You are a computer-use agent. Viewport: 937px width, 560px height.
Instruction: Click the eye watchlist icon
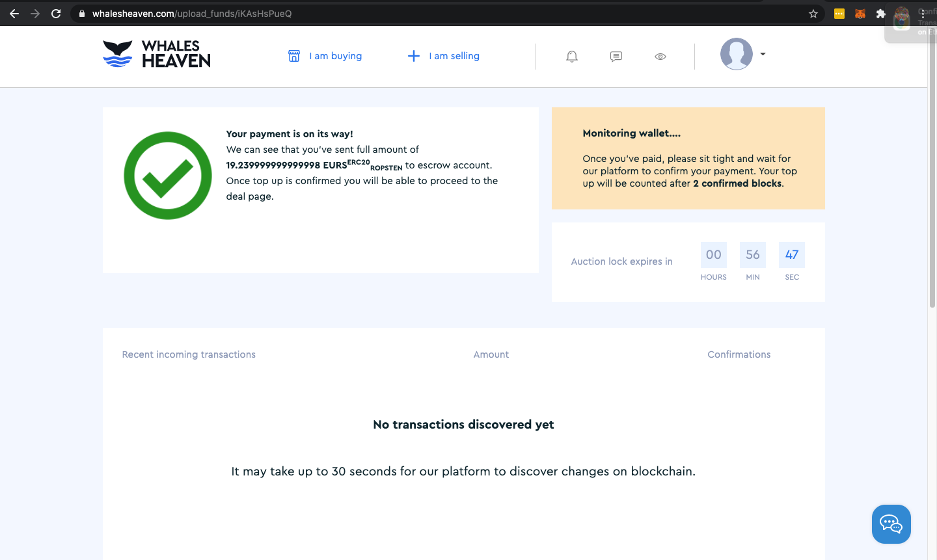[x=660, y=57]
